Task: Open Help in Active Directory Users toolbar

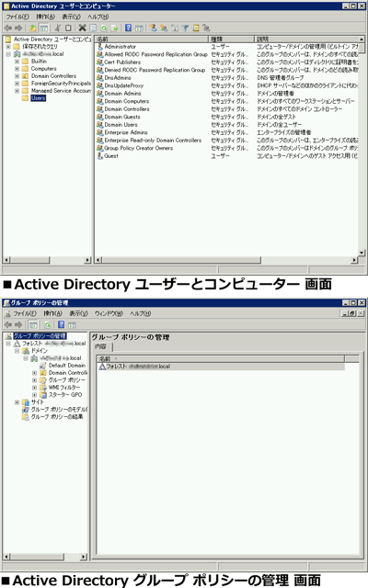Action: [129, 28]
